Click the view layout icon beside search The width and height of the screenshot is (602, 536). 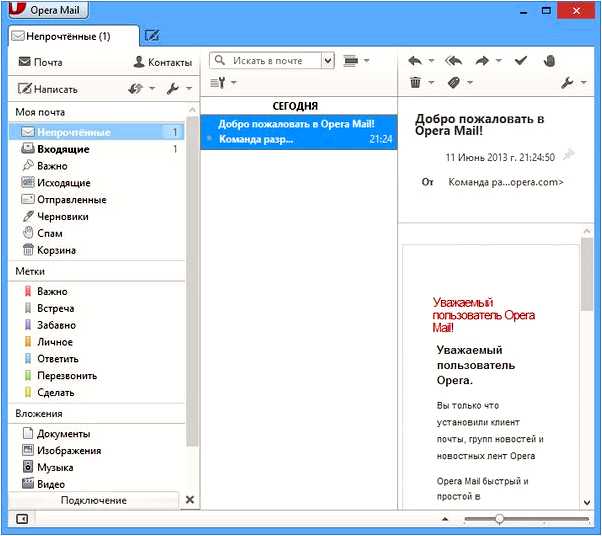[351, 61]
